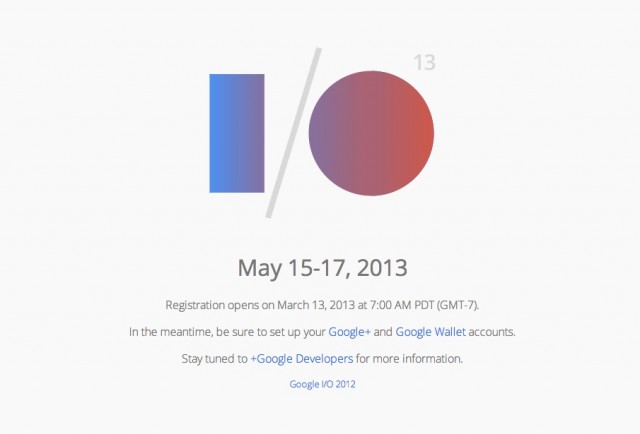The image size is (640, 434).
Task: Visit the +Google Developers page link
Action: [x=302, y=359]
